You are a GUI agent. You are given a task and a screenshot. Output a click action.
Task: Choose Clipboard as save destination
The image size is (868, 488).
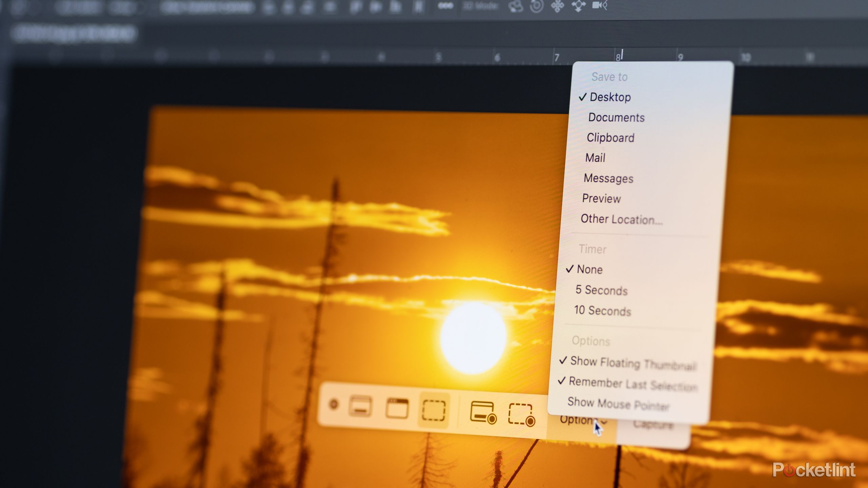610,138
